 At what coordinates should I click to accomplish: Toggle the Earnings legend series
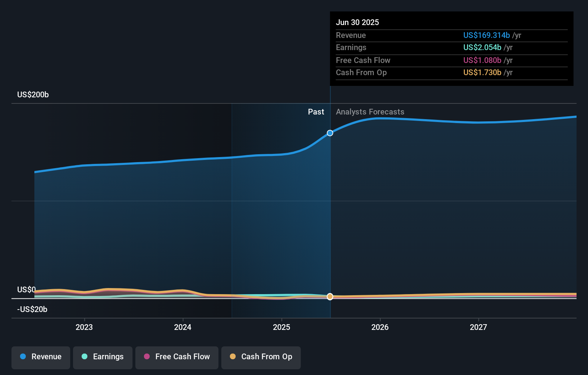[x=103, y=357]
